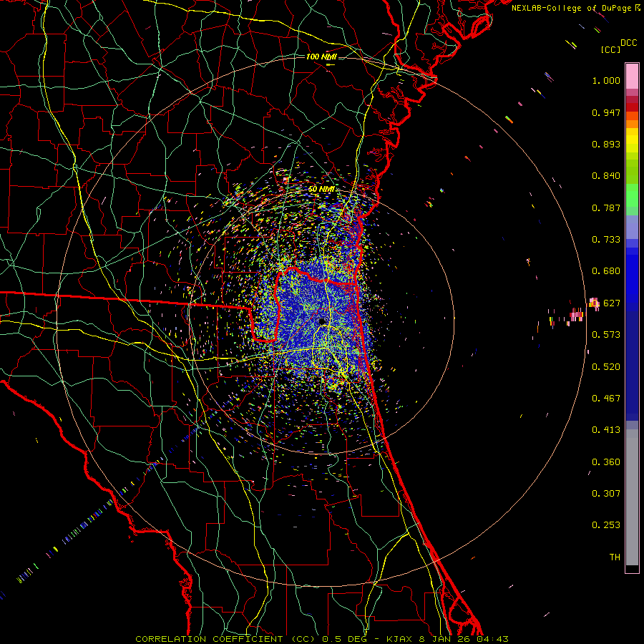Pick the gray segment of the color bar
Viewport: 644px width, 644px height.
click(632, 497)
